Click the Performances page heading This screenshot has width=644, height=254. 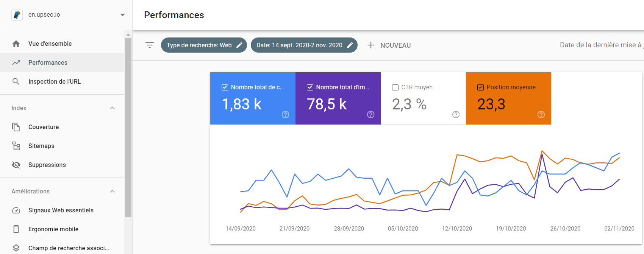click(x=174, y=15)
